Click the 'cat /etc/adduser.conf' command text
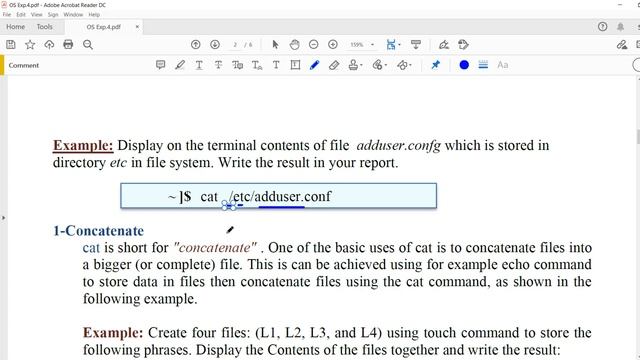The width and height of the screenshot is (640, 360). (x=266, y=196)
